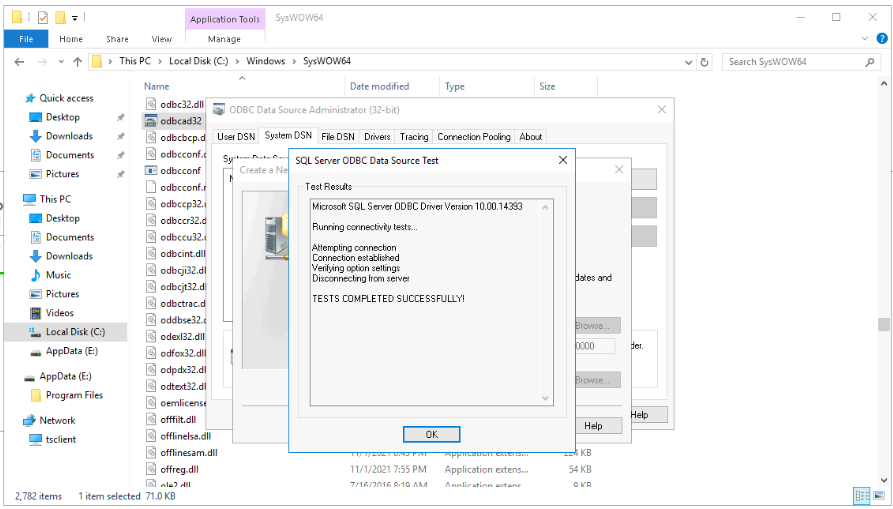893x509 pixels.
Task: Open the Manage ribbon tab
Action: pyautogui.click(x=224, y=39)
